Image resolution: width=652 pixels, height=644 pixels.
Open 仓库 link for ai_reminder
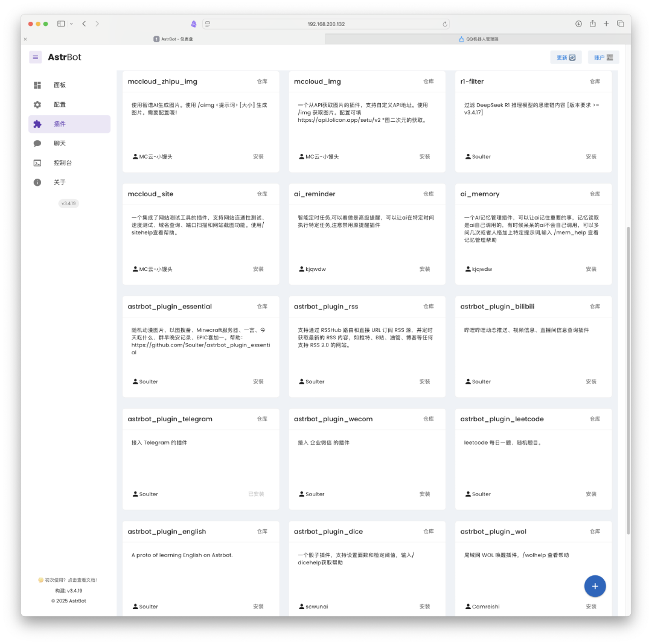(x=428, y=194)
